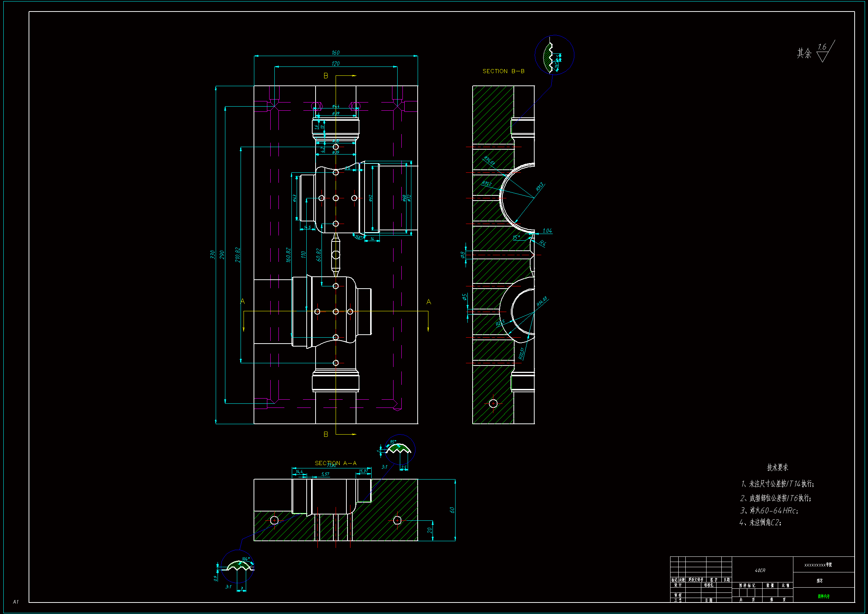868x614 pixels.
Task: Click the 40CR material cell in title block
Action: pos(760,570)
